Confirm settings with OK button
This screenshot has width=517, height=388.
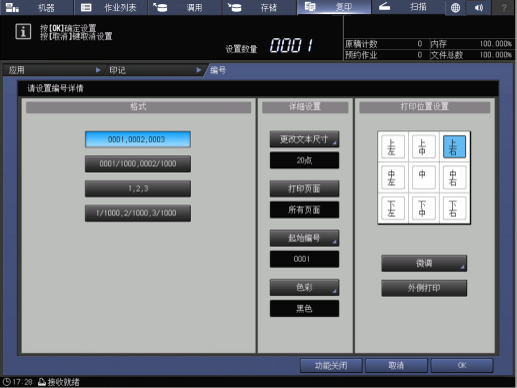[x=462, y=366]
